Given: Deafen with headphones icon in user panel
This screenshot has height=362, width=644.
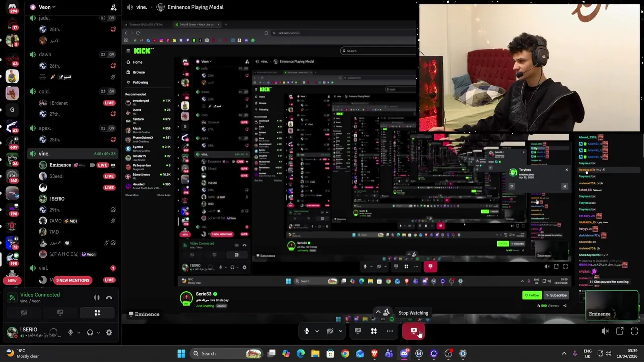Looking at the screenshot, I should pos(90,332).
